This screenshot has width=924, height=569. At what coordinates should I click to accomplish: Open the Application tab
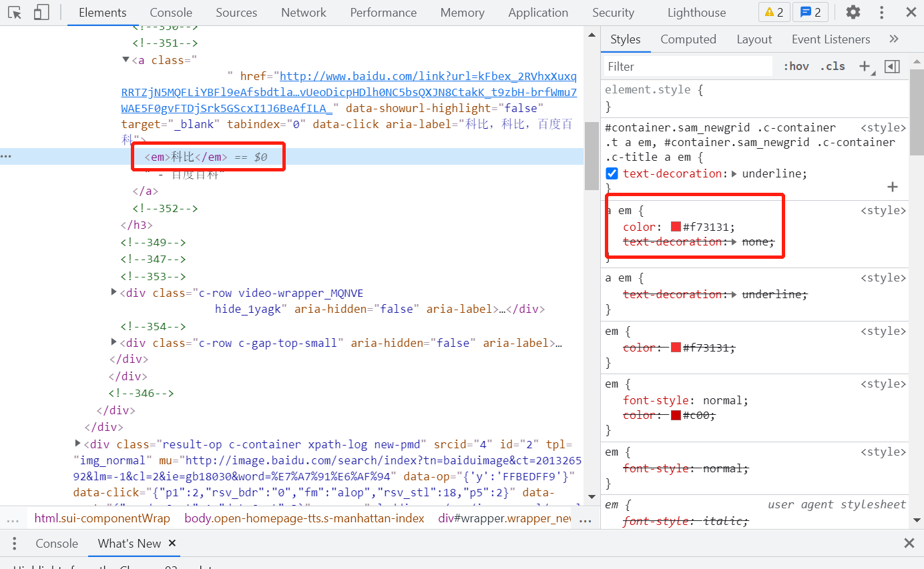[538, 13]
